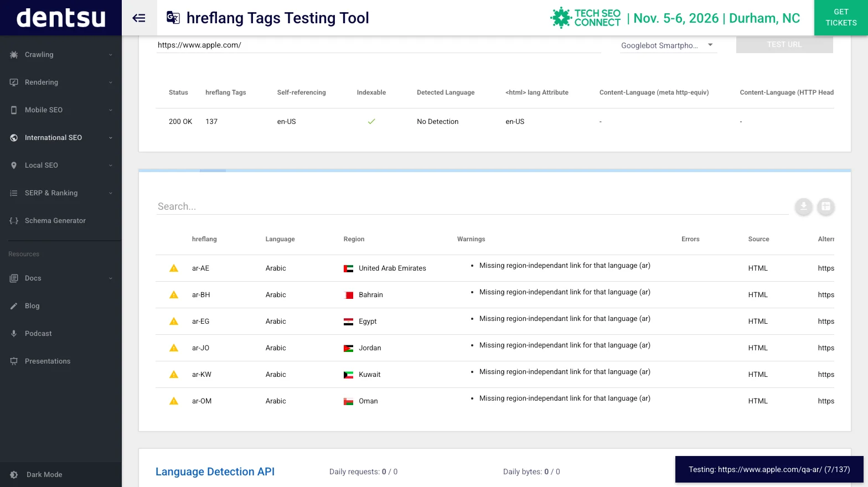This screenshot has width=868, height=487.
Task: Open the Presentations menu item
Action: 61,361
